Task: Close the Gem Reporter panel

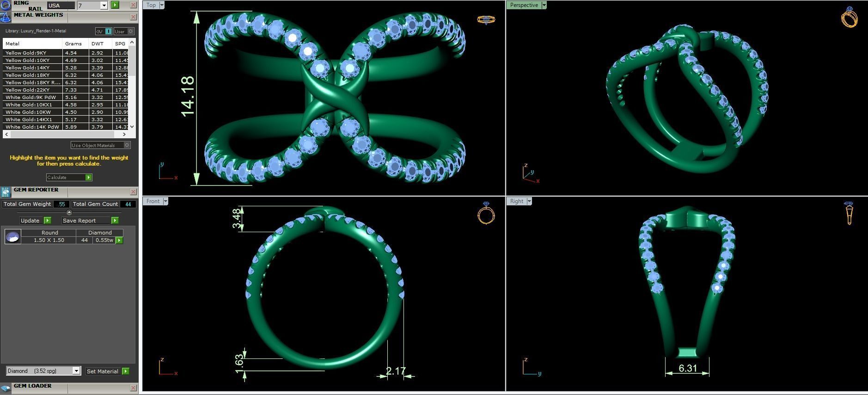Action: click(133, 192)
